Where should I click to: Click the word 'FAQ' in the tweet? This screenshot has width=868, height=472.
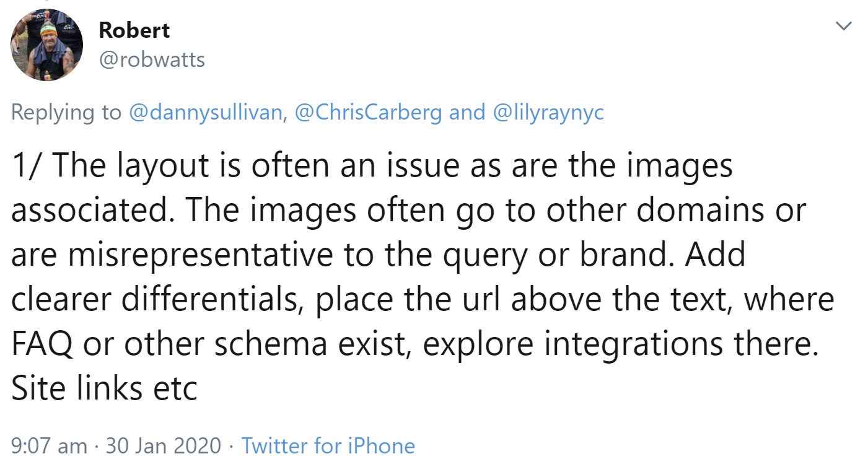click(42, 344)
